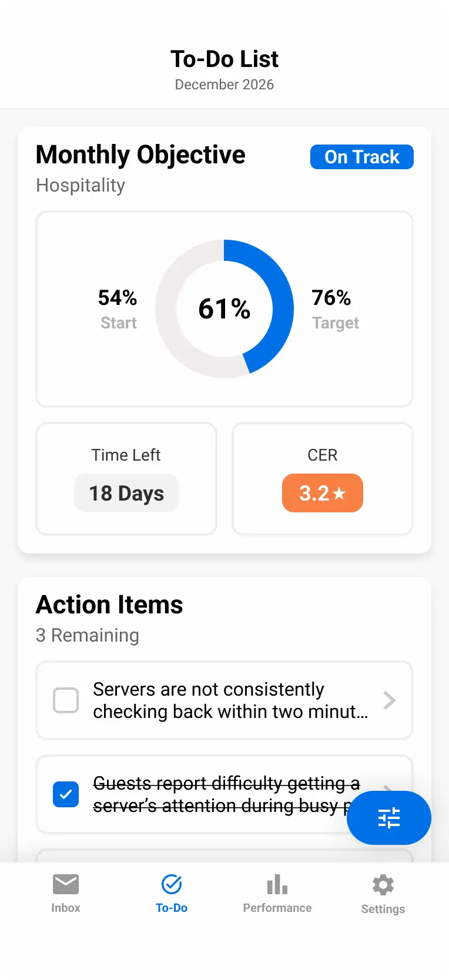Uncheck the completed Guests report item checkbox
The image size is (449, 980).
click(x=66, y=794)
